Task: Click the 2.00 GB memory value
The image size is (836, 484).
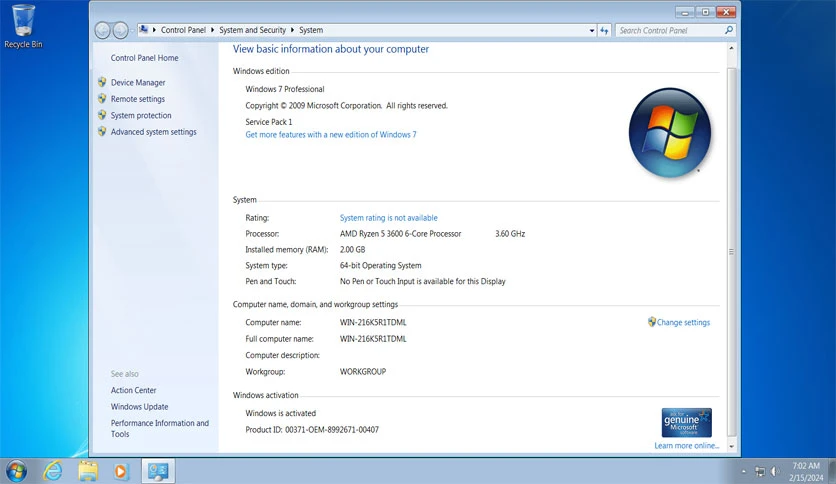Action: (x=352, y=249)
